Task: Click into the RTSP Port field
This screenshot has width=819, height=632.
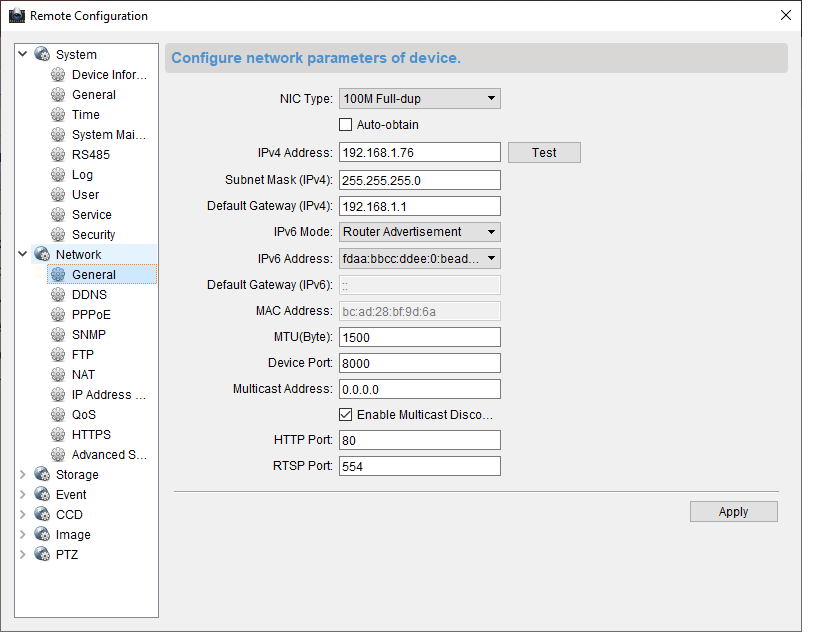Action: pyautogui.click(x=419, y=467)
